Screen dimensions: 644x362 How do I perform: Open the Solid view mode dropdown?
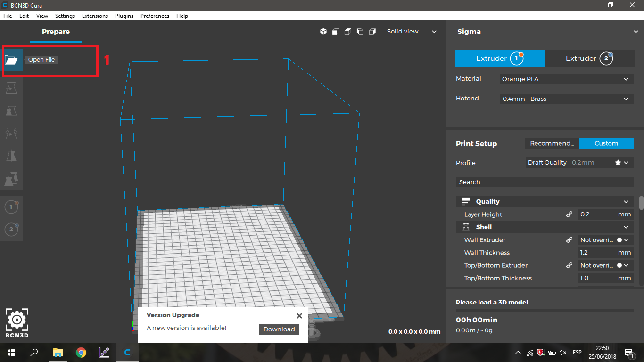coord(412,32)
